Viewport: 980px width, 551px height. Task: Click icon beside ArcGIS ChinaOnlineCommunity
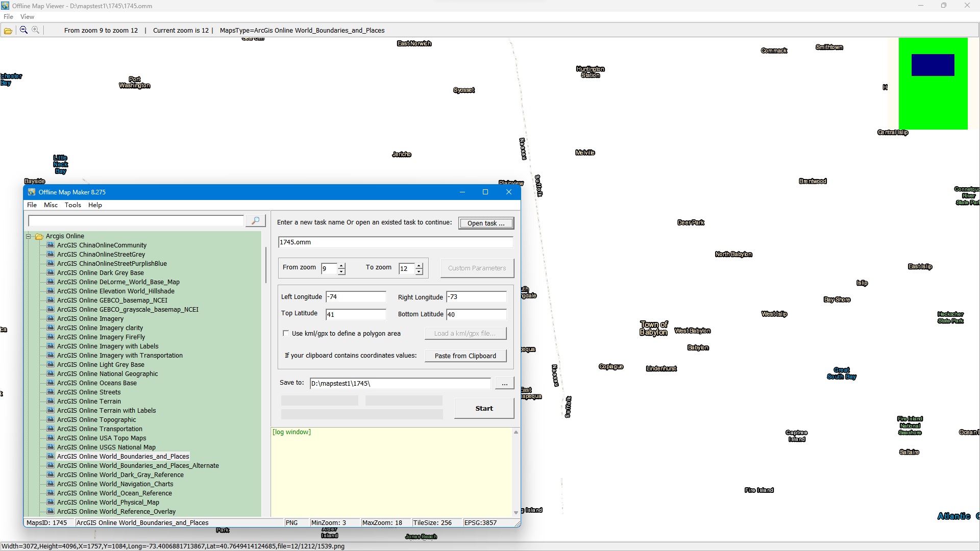click(x=51, y=245)
